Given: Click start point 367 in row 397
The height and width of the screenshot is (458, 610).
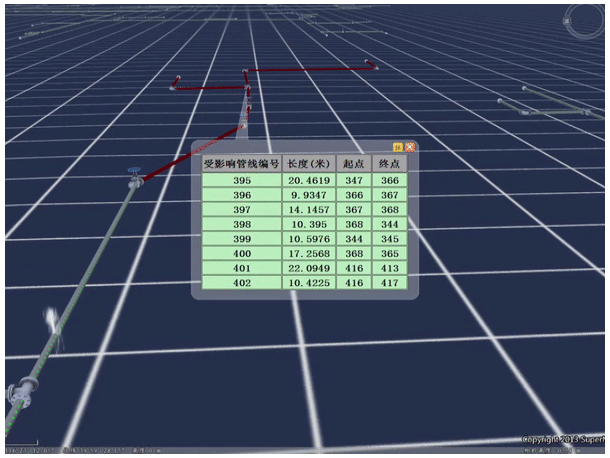Looking at the screenshot, I should (x=354, y=210).
